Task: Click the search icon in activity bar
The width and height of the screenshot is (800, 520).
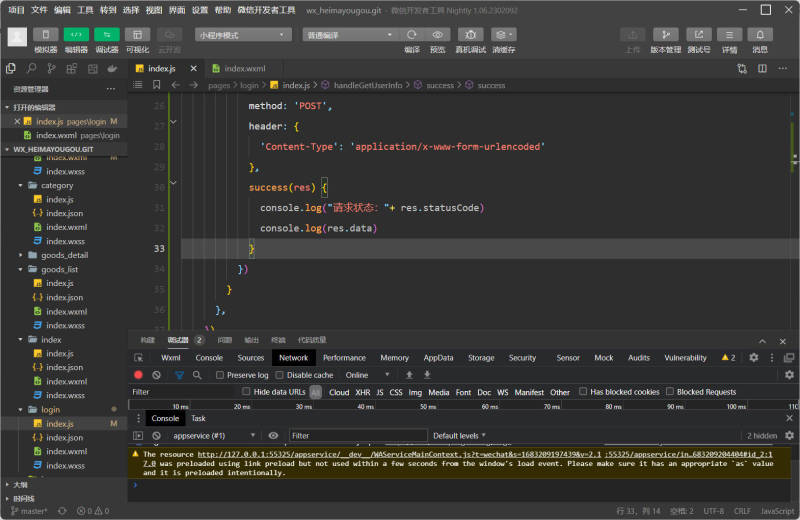Action: (33, 69)
